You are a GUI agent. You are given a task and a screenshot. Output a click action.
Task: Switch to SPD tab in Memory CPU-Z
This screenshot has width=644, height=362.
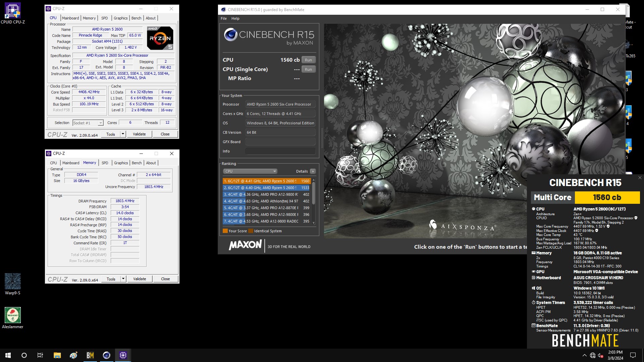coord(105,163)
